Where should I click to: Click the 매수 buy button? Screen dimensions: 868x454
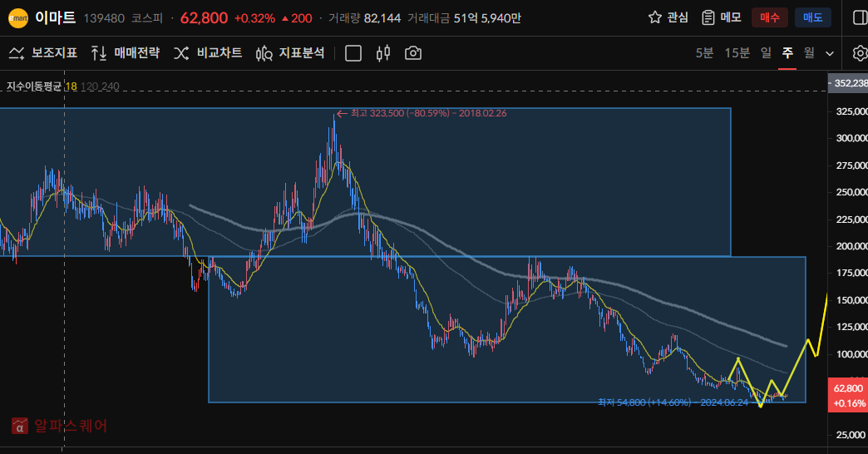pyautogui.click(x=769, y=17)
